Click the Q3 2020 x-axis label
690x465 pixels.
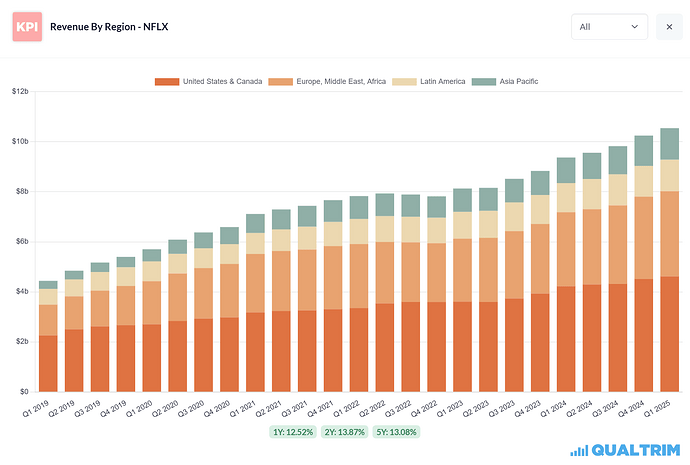191,409
